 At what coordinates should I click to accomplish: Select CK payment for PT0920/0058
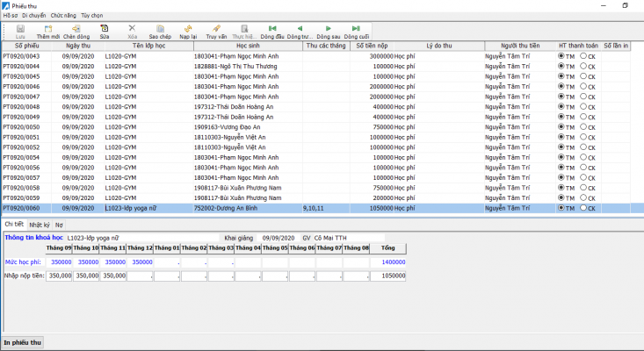point(583,188)
